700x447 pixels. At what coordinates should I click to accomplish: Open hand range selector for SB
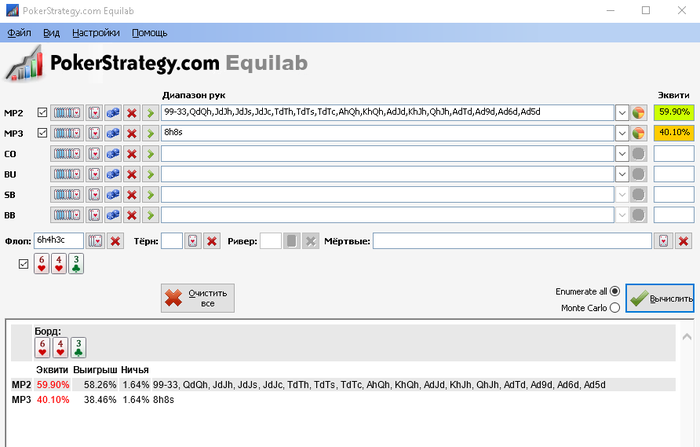(x=67, y=195)
